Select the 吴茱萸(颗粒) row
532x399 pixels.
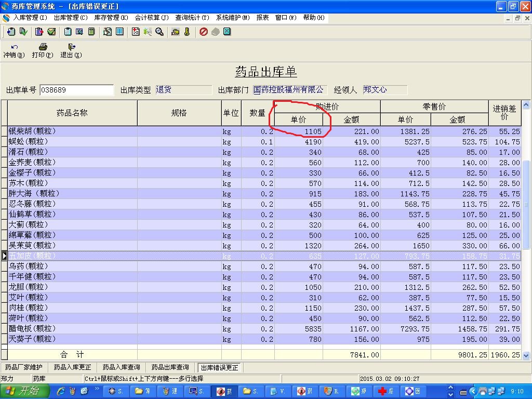pyautogui.click(x=264, y=246)
